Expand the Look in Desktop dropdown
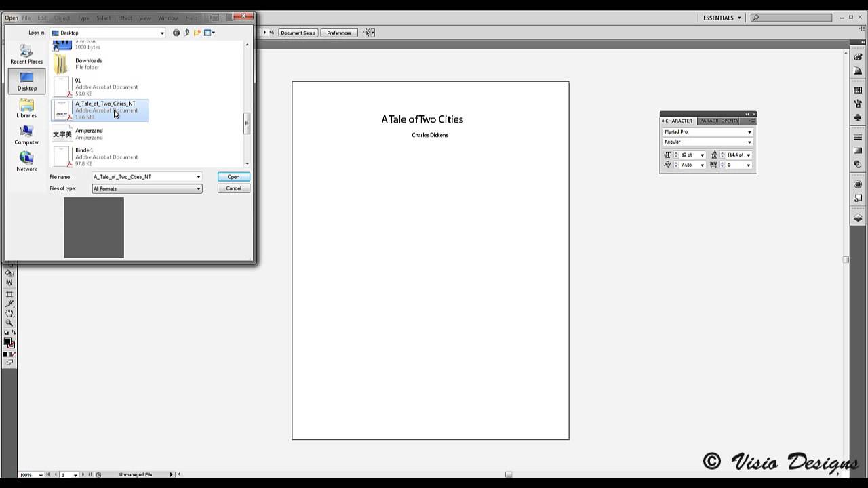Screen dimensions: 868x488 pos(161,33)
